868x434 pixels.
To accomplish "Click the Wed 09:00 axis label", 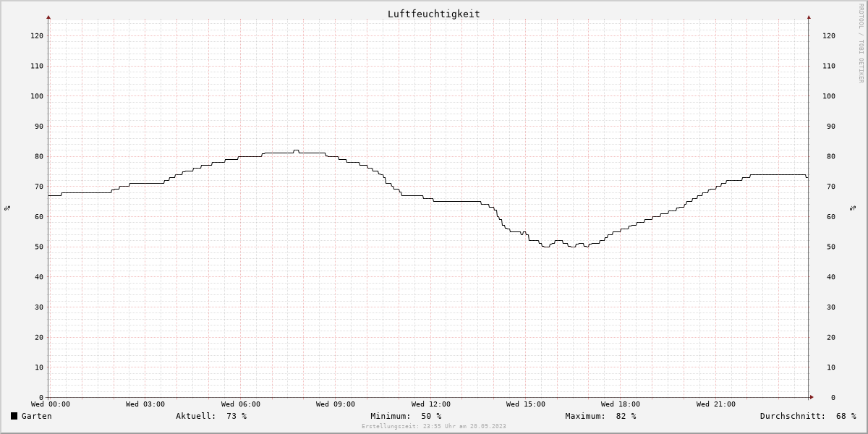I will click(x=336, y=404).
